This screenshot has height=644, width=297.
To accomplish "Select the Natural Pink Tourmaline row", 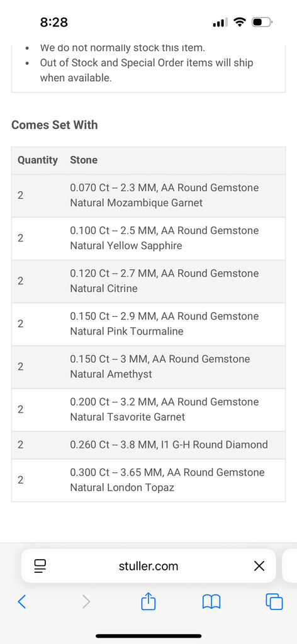I will pyautogui.click(x=148, y=324).
